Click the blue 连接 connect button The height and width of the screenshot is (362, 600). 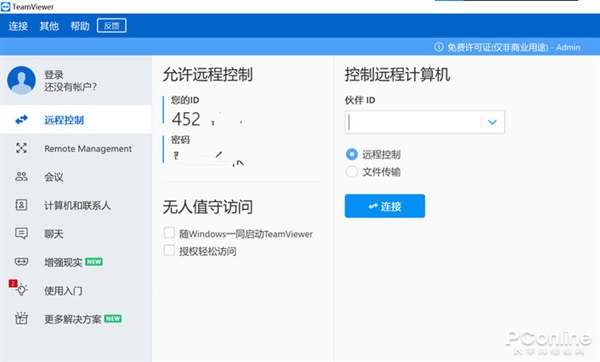(385, 206)
